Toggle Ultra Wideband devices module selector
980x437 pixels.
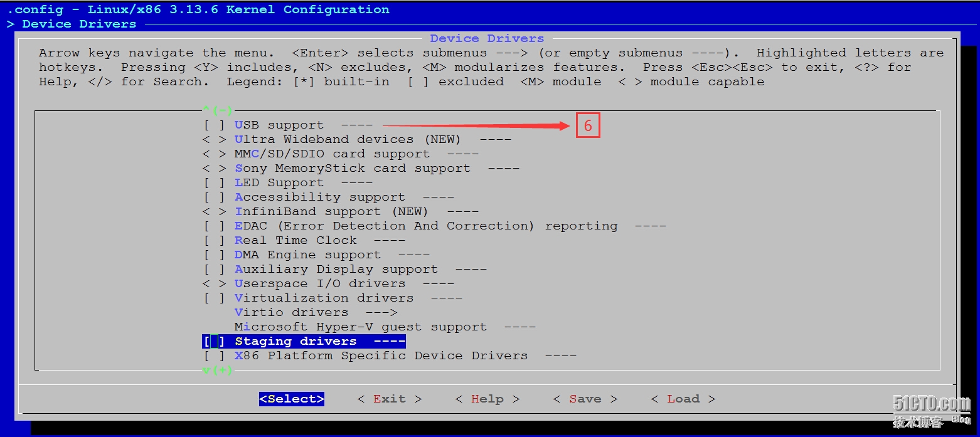(x=214, y=139)
